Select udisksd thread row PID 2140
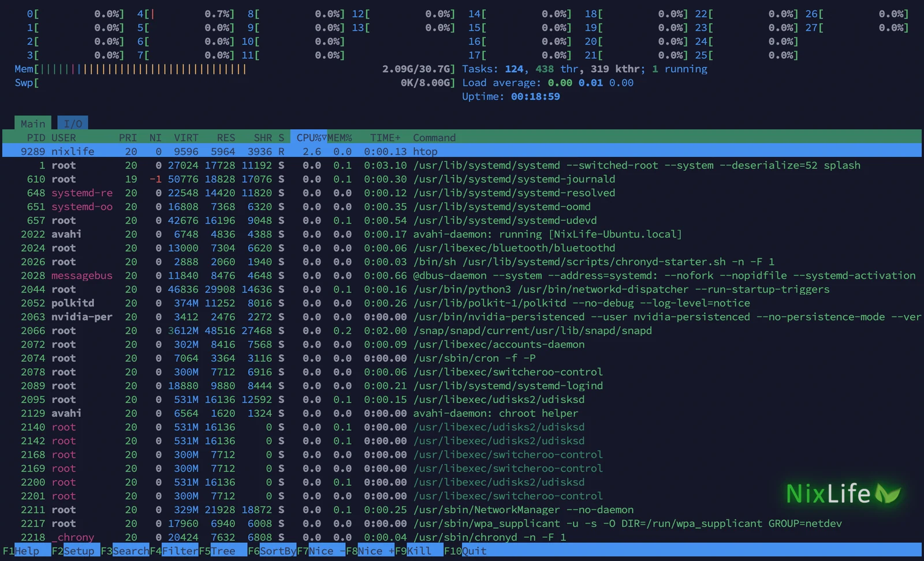This screenshot has height=561, width=924. [462, 427]
